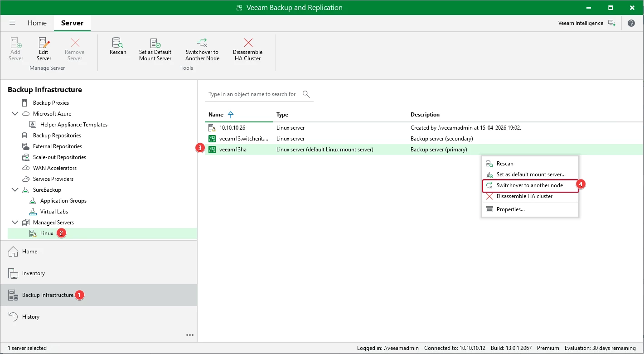The image size is (644, 354).
Task: Close the Veeam Backup and Replication window
Action: point(631,8)
